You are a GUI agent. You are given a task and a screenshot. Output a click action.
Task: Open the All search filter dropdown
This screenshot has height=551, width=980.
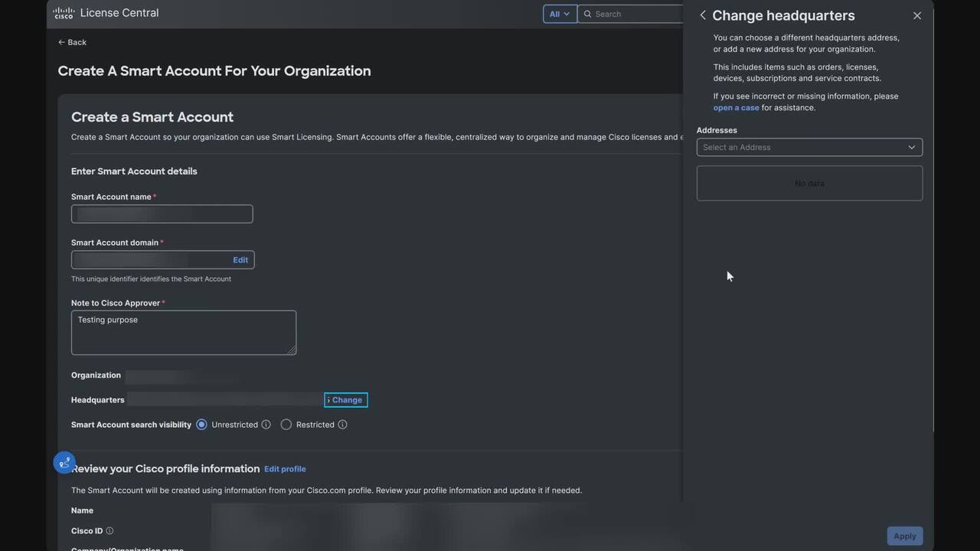[560, 14]
